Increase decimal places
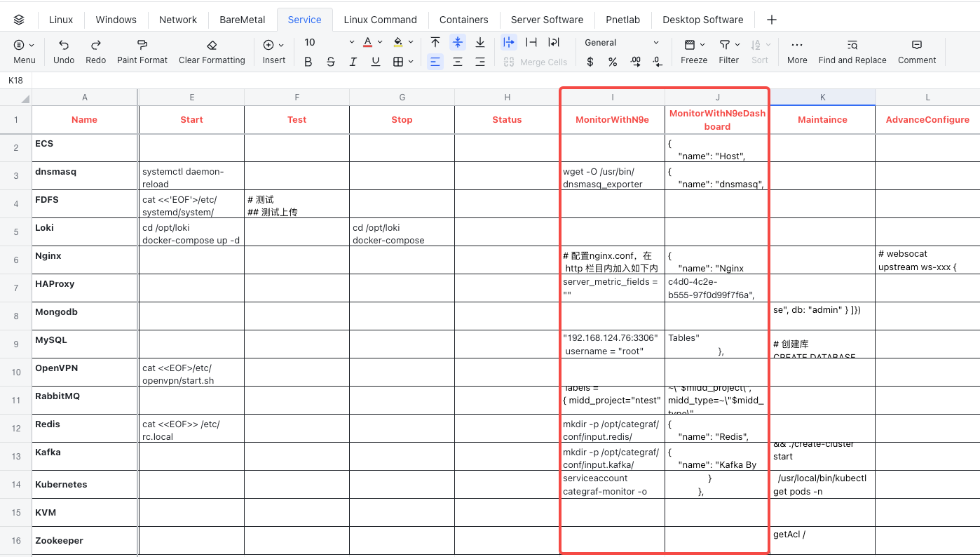This screenshot has width=980, height=557. pos(635,62)
